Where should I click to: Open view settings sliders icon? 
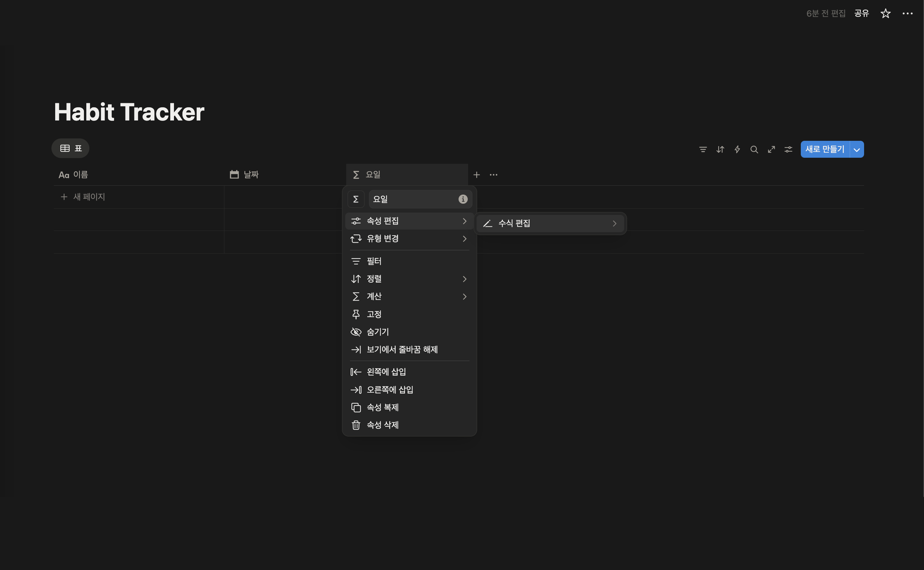(x=788, y=150)
